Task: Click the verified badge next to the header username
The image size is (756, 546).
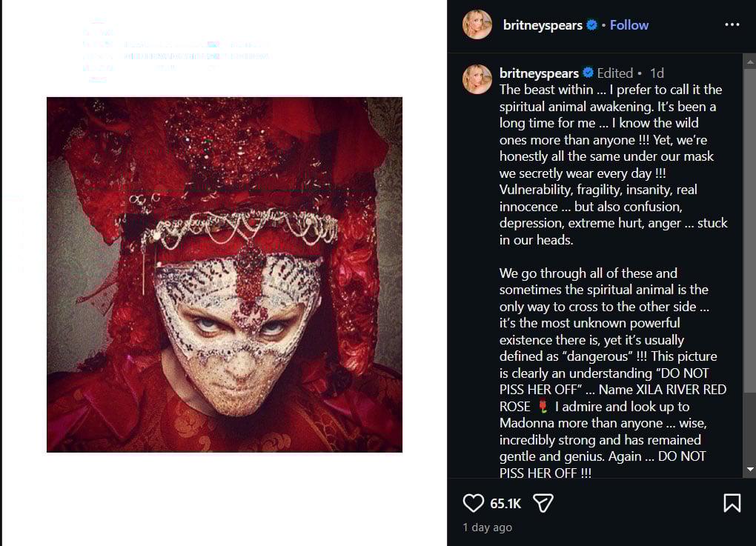Action: tap(591, 24)
